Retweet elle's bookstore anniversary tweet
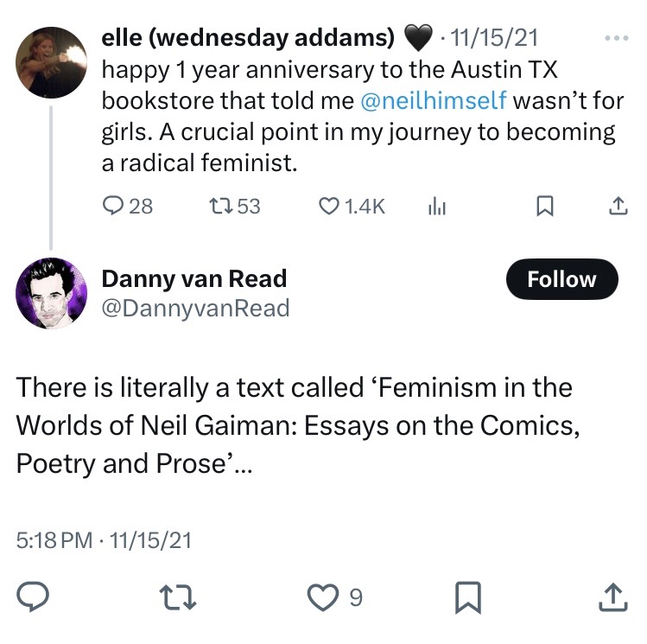The height and width of the screenshot is (644, 647). (x=222, y=207)
